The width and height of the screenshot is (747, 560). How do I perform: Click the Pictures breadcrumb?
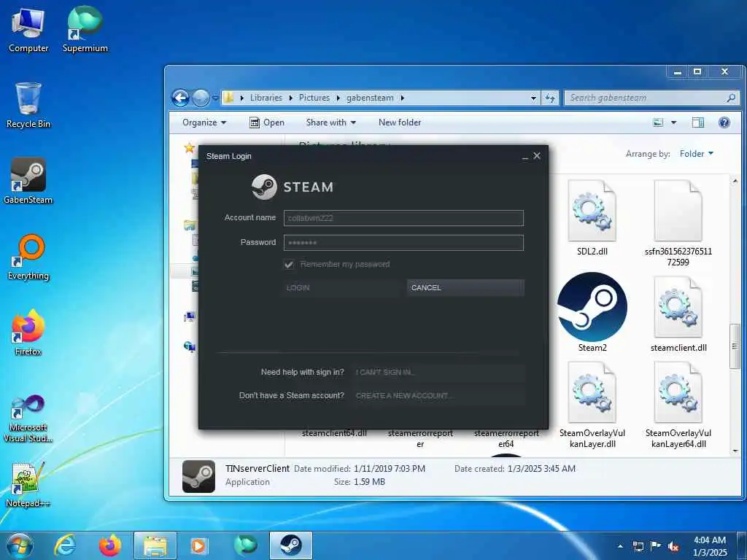pos(314,98)
